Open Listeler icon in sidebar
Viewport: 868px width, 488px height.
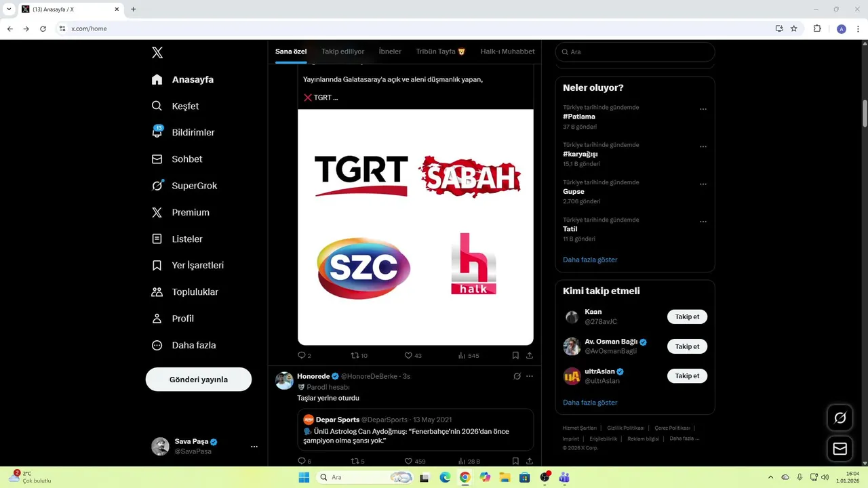click(x=157, y=239)
